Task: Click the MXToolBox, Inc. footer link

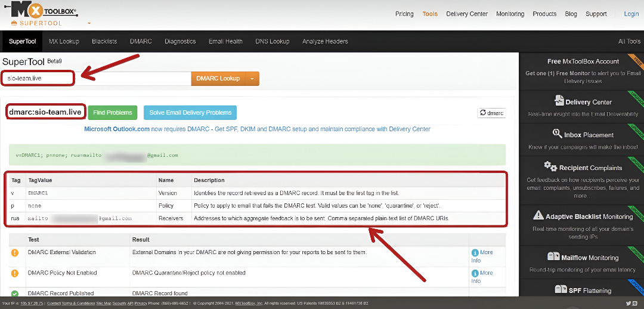Action: 249,303
